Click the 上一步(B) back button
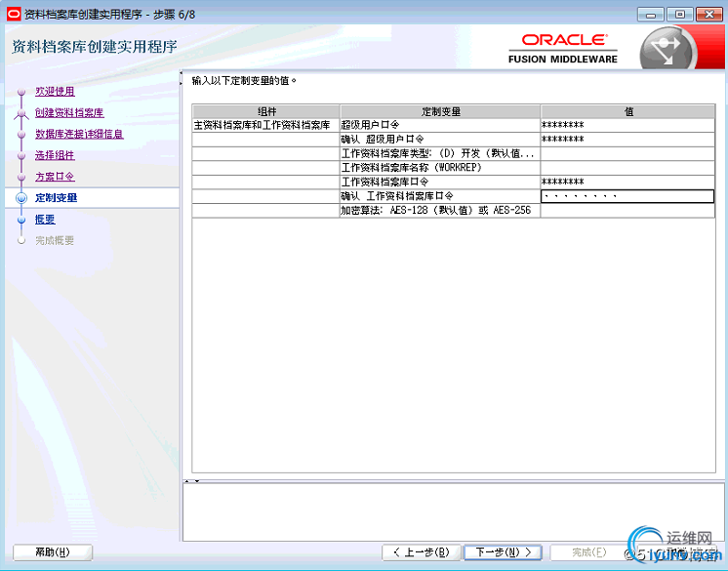Screen dimensions: 728x571 pyautogui.click(x=422, y=552)
